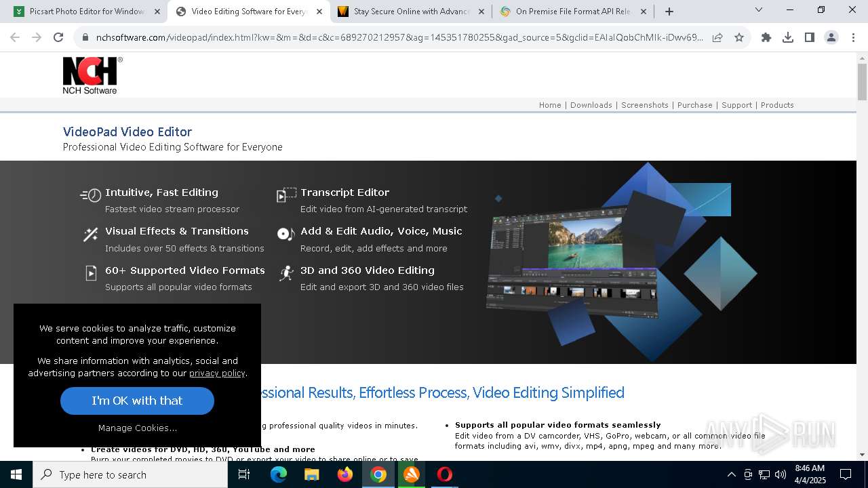Click 3D and 360 Video Editing title
Image resolution: width=868 pixels, height=488 pixels.
click(368, 270)
